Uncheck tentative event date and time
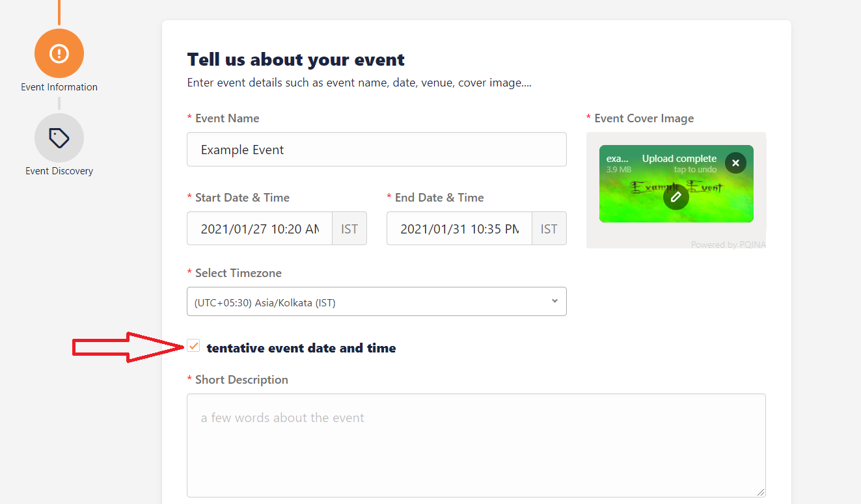The height and width of the screenshot is (504, 861). point(193,346)
